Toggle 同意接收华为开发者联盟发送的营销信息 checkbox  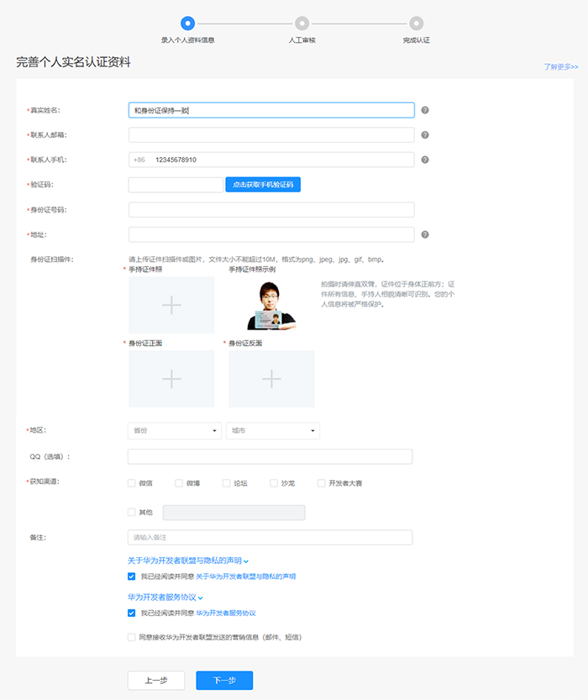click(131, 638)
